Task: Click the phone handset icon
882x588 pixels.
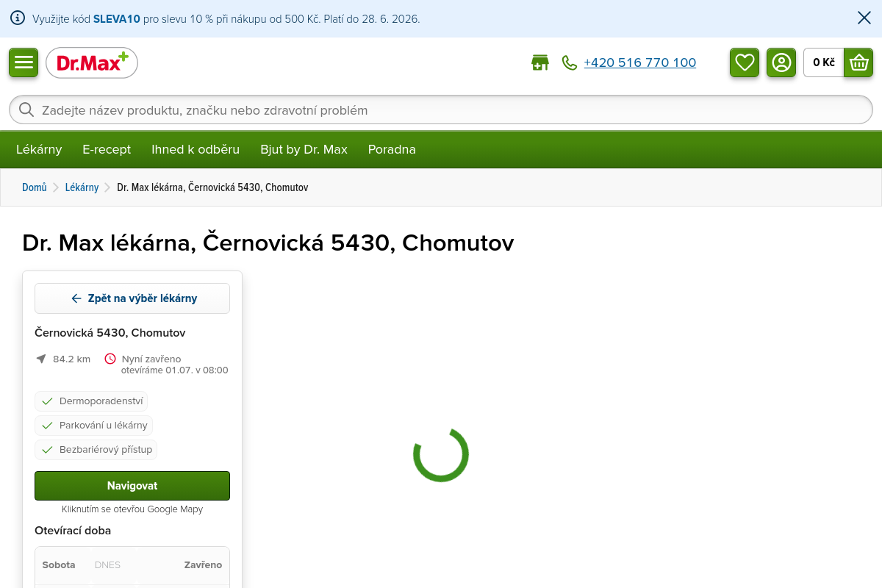Action: (570, 63)
